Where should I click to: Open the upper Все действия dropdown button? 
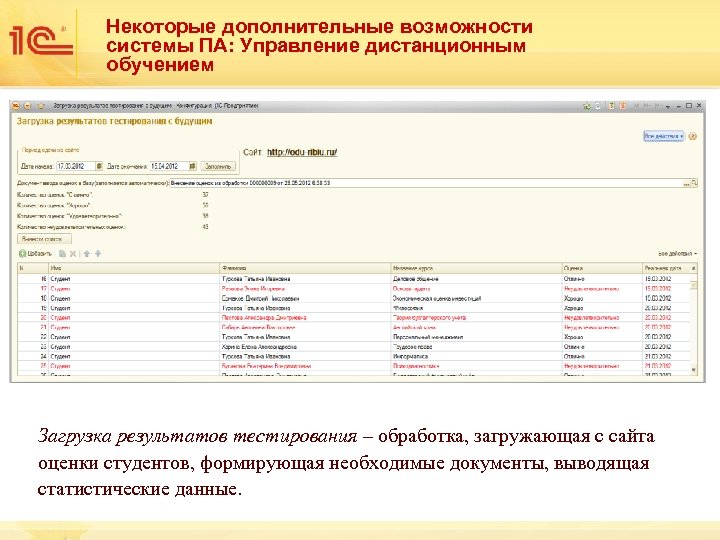point(664,136)
